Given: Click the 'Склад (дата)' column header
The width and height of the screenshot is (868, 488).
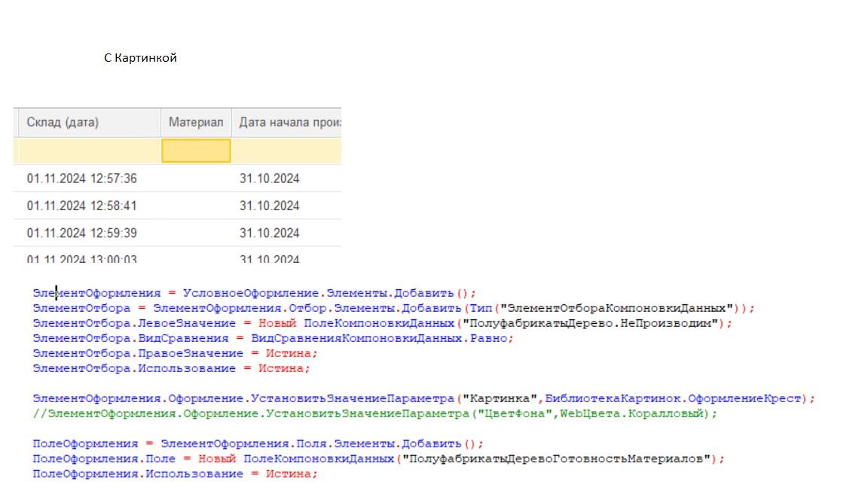Looking at the screenshot, I should [x=63, y=122].
